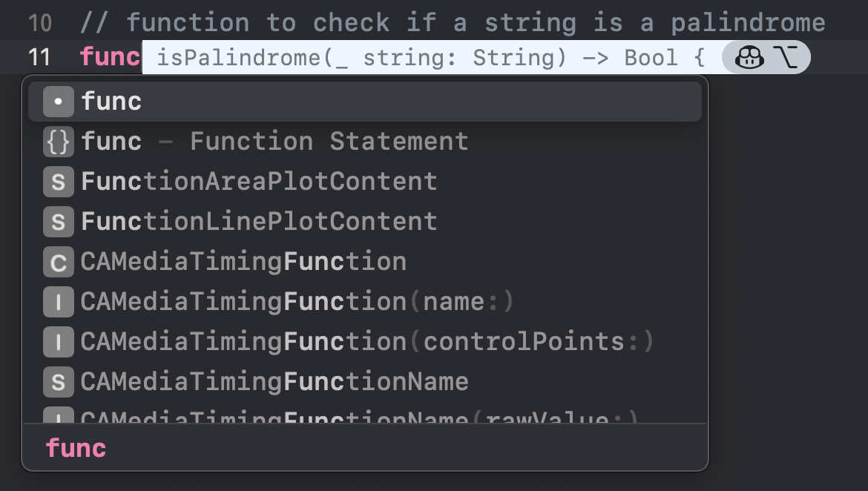
Task: Click the {} snippet icon beside Function Statement
Action: click(x=59, y=141)
